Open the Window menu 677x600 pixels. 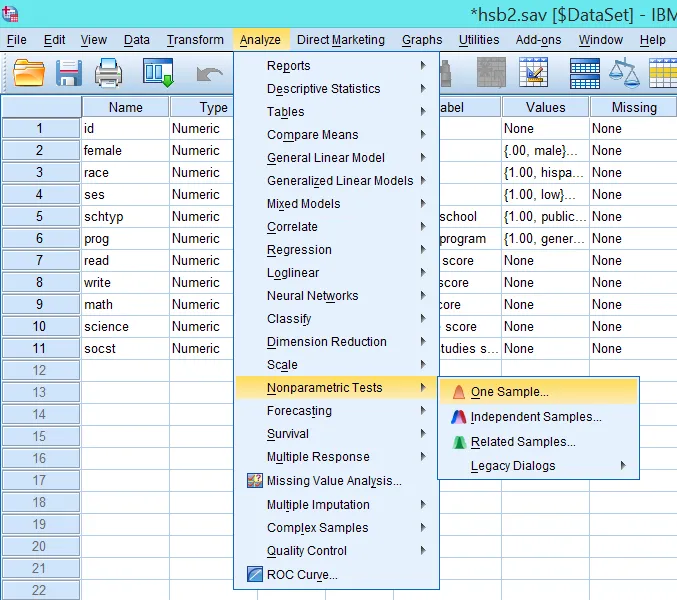(x=601, y=40)
